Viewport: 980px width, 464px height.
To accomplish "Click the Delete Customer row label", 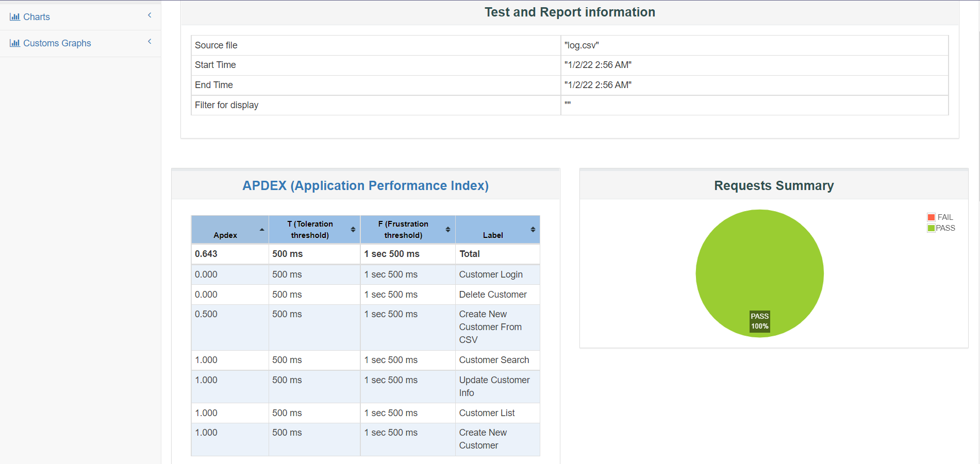I will 492,294.
